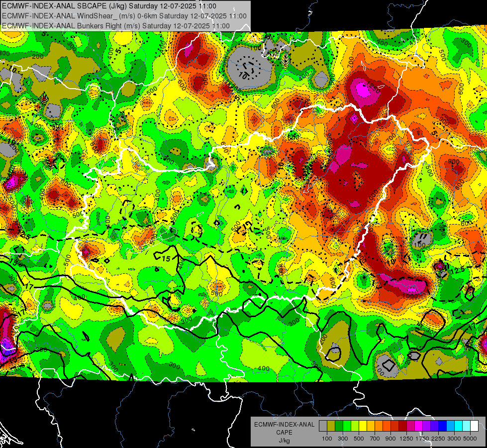Click the legend value '300'
The width and height of the screenshot is (487, 448).
(343, 439)
